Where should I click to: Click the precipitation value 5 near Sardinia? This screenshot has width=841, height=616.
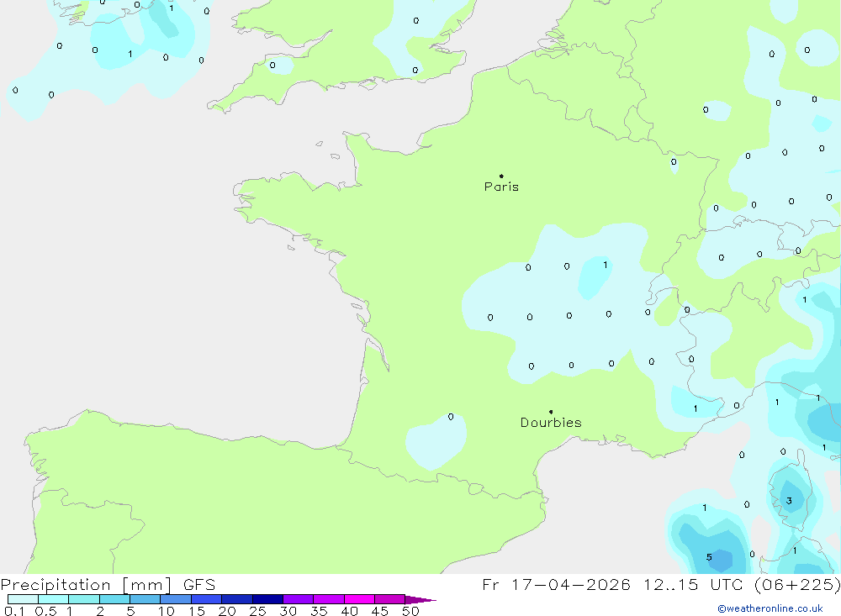709,557
